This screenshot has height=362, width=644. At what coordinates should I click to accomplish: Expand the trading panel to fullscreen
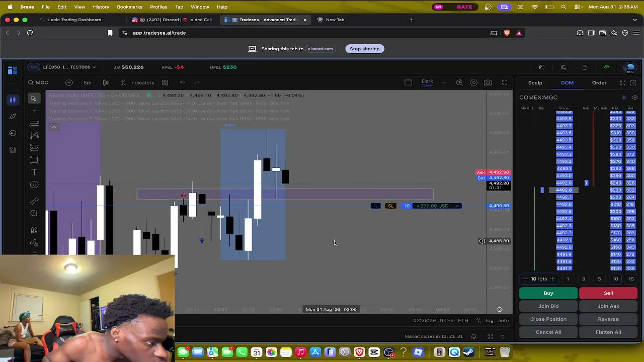[x=623, y=82]
